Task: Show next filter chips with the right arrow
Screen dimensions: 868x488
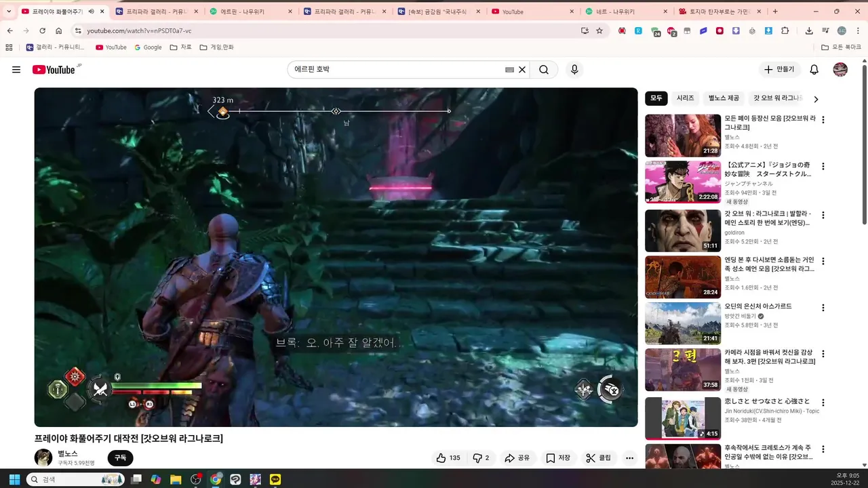Action: tap(816, 99)
